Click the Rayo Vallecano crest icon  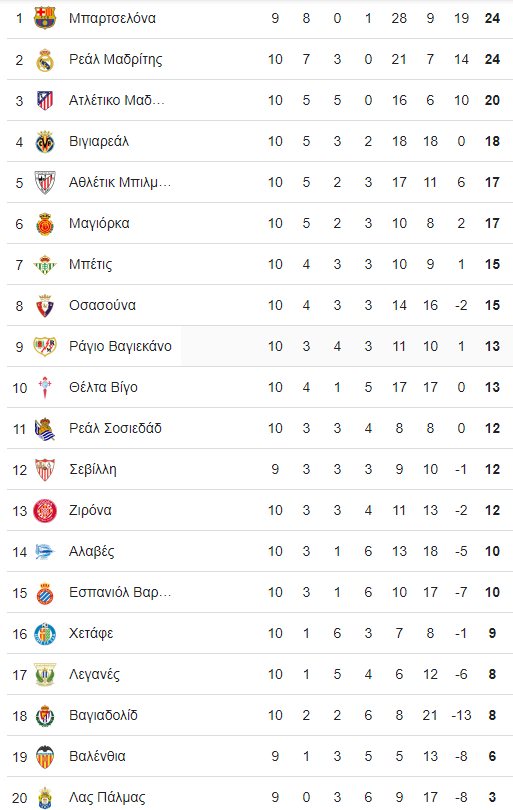tap(45, 347)
